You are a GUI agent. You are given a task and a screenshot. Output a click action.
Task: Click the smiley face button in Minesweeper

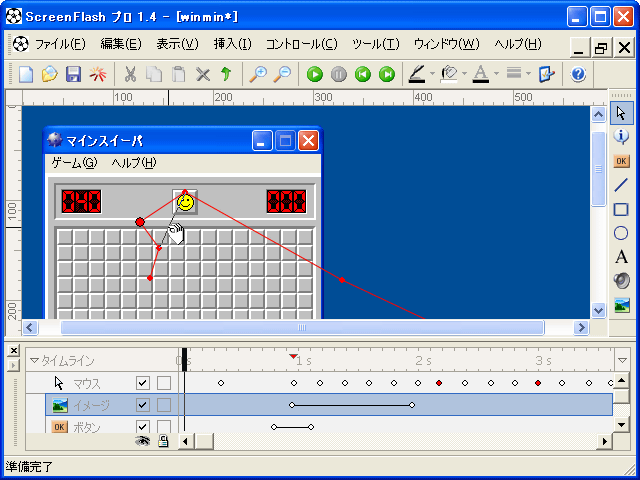click(185, 202)
